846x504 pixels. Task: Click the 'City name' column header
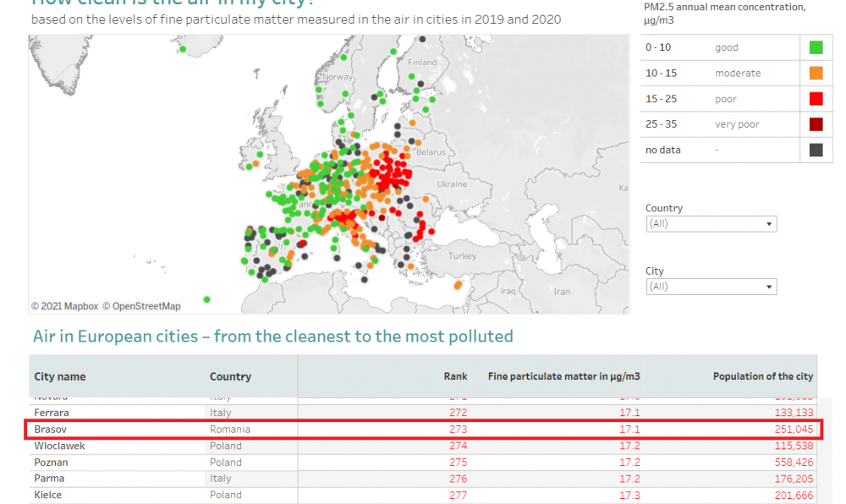coord(60,376)
